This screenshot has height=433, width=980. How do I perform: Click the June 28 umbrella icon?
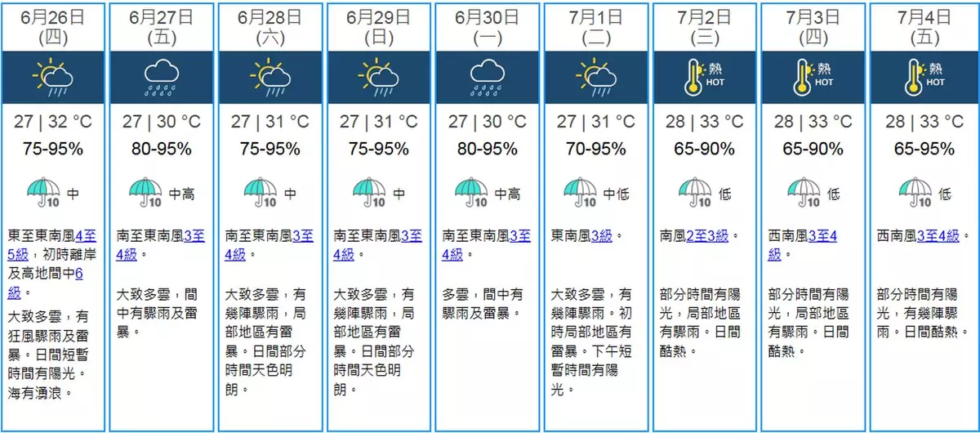click(260, 194)
